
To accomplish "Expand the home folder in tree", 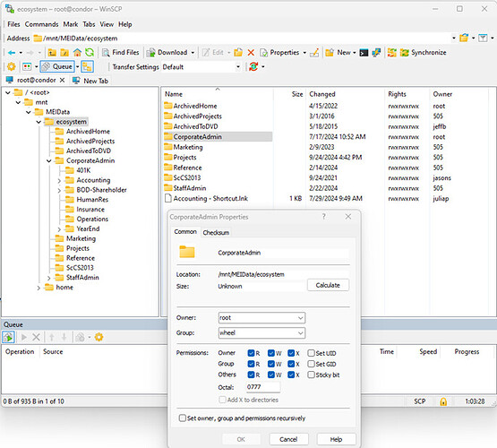I will (39, 288).
